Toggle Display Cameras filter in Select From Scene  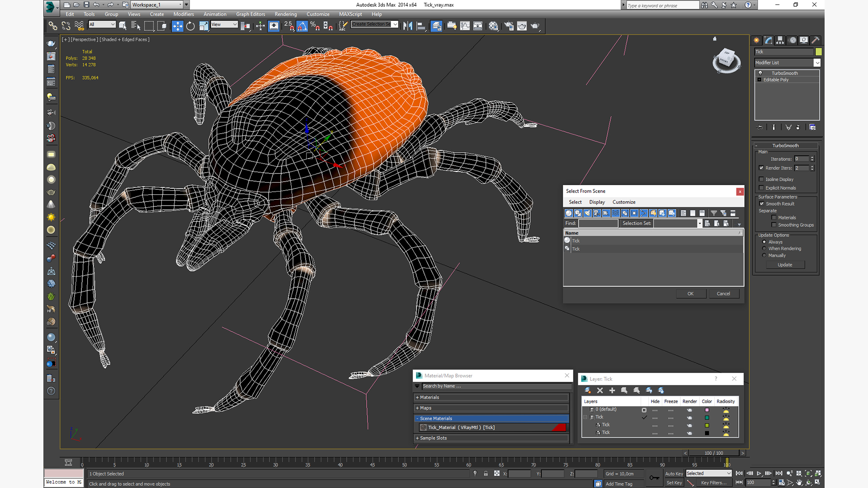597,213
